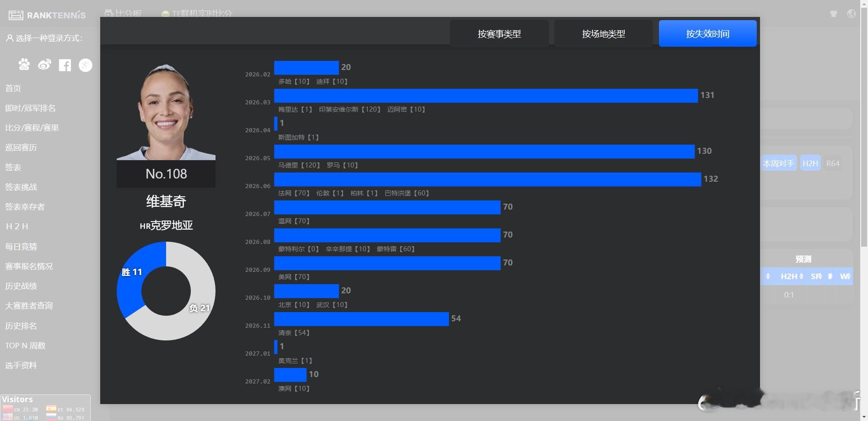The image size is (868, 421).
Task: Sort the prediction table by H2H column
Action: coord(789,276)
